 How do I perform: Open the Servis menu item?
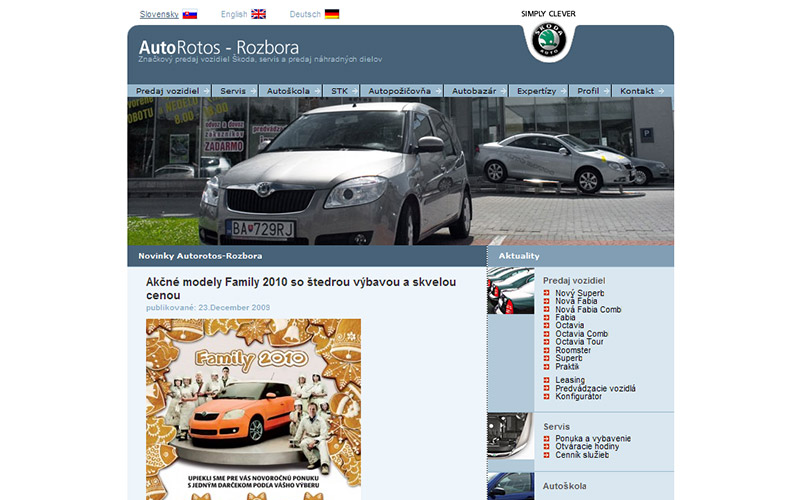coord(235,91)
